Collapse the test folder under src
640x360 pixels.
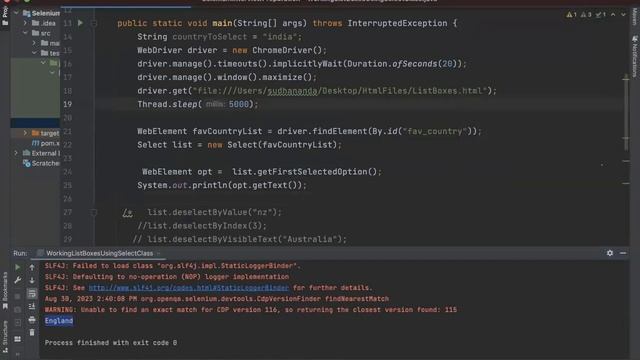click(x=34, y=53)
